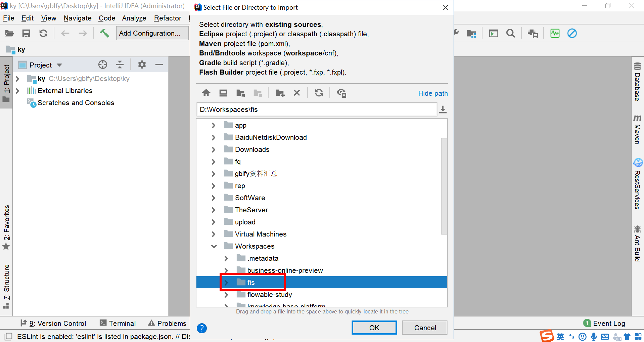Image resolution: width=644 pixels, height=342 pixels.
Task: Click the green monitor icon in toolbar
Action: pos(555,33)
